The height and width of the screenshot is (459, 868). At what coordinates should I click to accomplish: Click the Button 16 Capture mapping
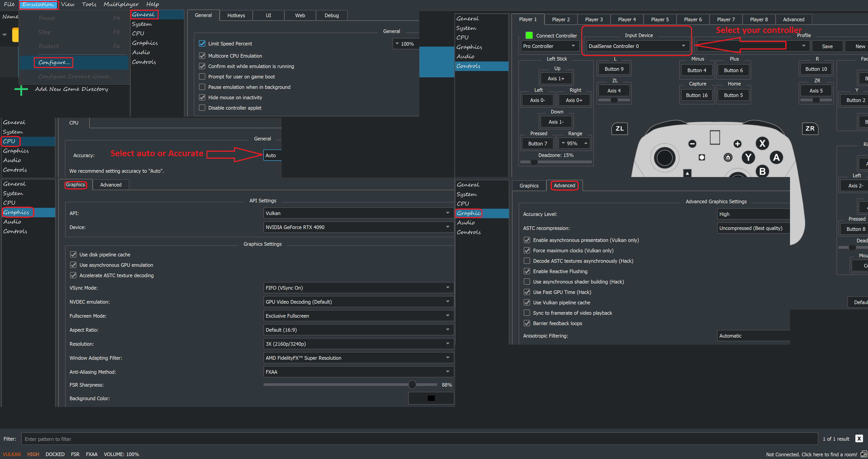click(696, 95)
